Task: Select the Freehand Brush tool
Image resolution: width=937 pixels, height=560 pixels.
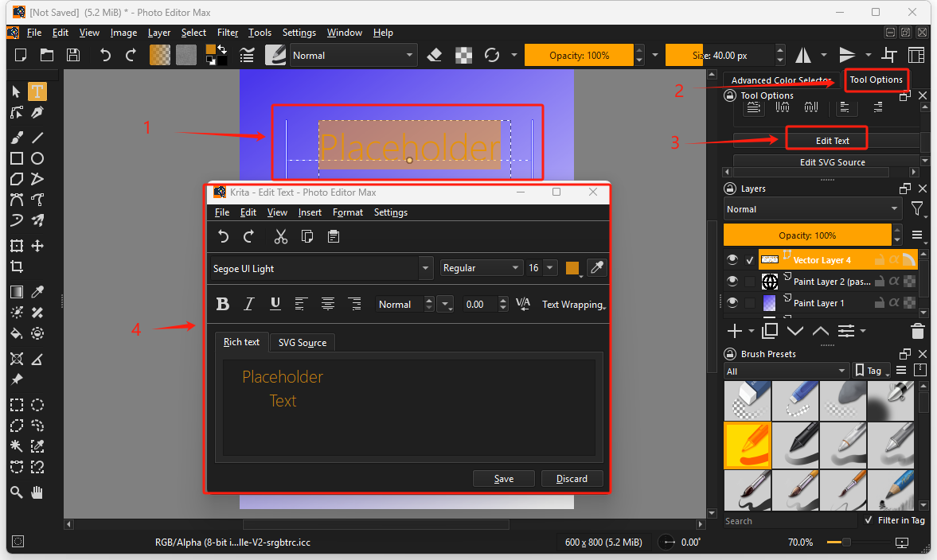Action: point(17,138)
